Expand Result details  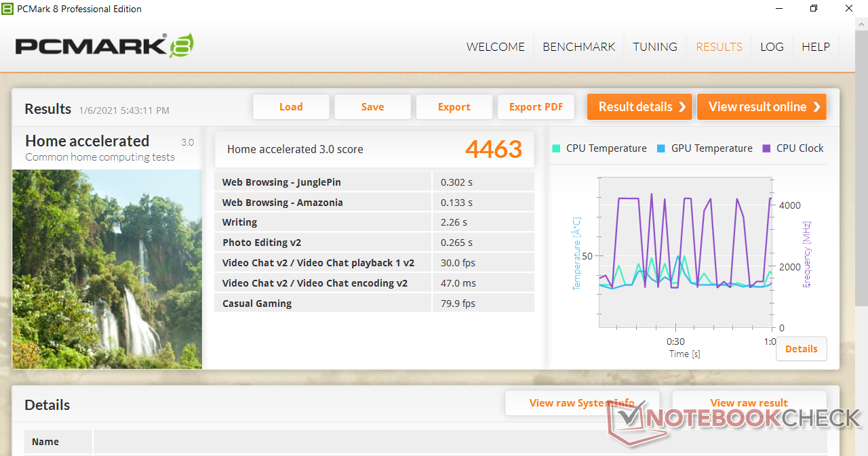click(x=639, y=107)
